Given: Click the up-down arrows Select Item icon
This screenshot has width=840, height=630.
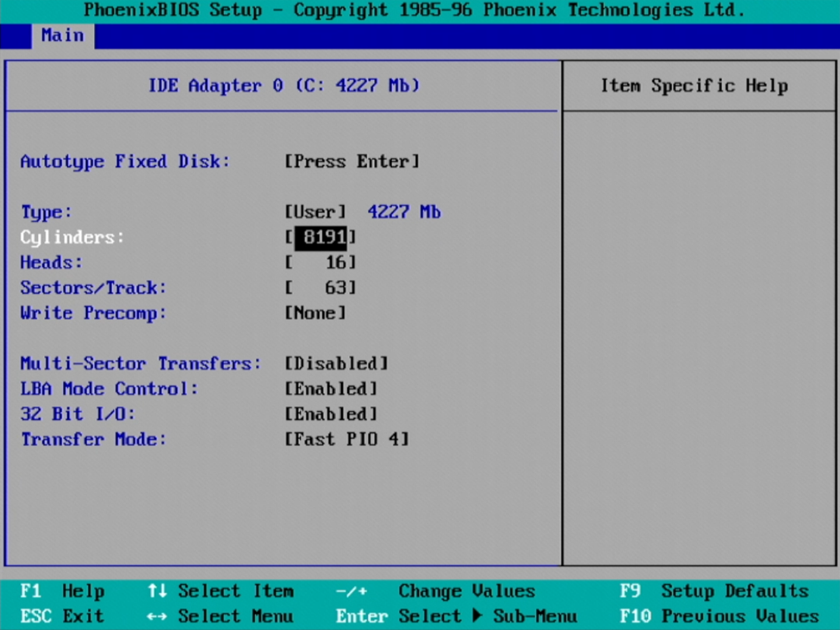Looking at the screenshot, I should pyautogui.click(x=157, y=591).
